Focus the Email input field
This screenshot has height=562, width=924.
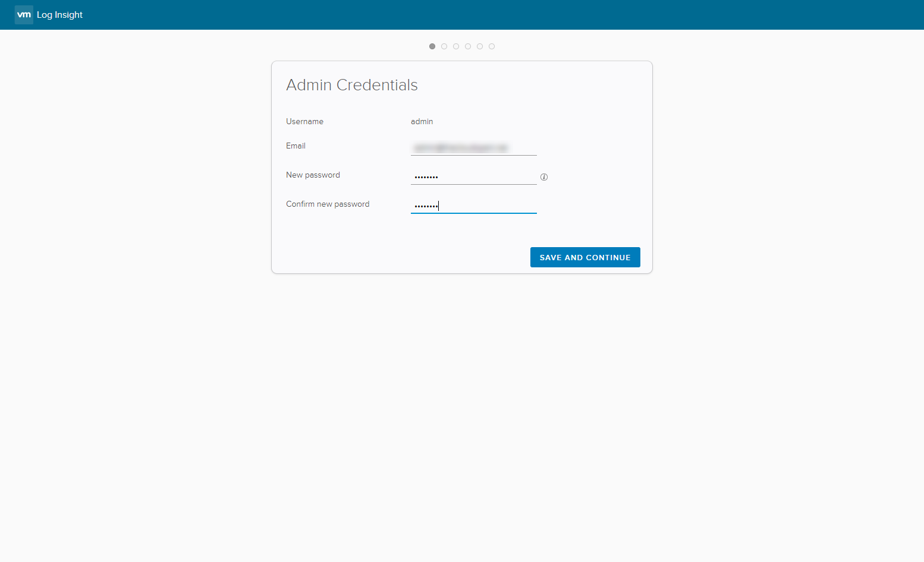coord(473,147)
